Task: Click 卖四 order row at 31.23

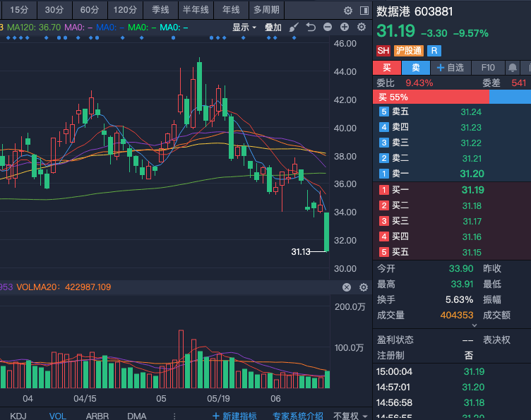Action: (452, 127)
